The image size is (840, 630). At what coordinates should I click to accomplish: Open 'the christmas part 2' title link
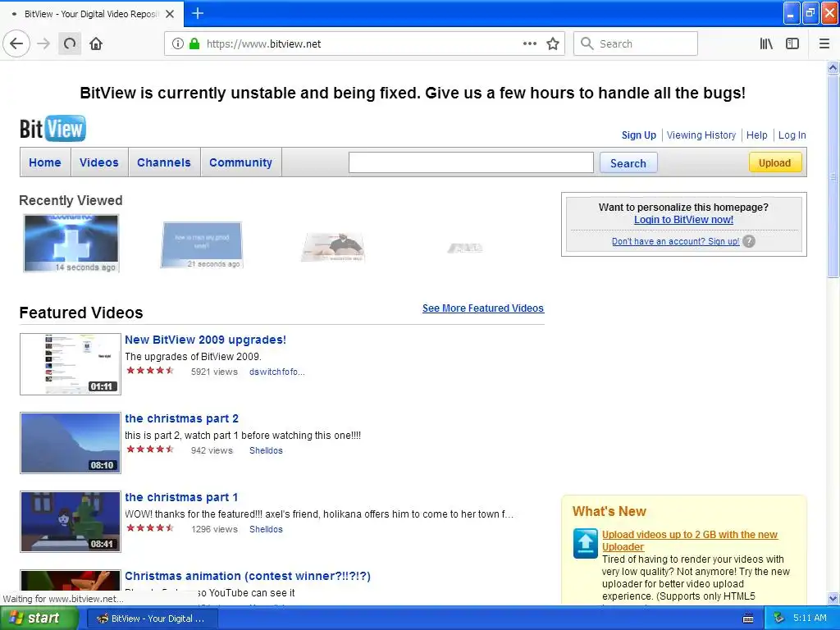point(181,418)
